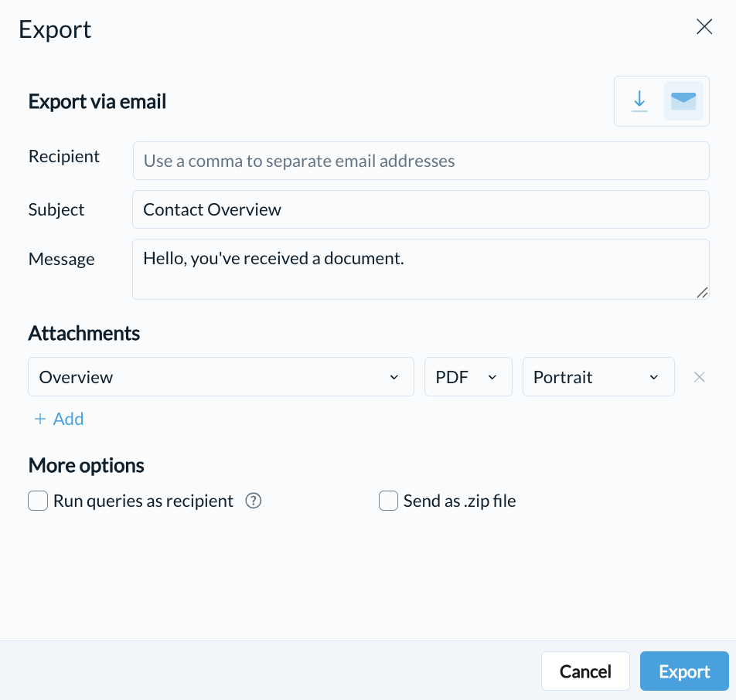Image resolution: width=736 pixels, height=700 pixels.
Task: Click inside the Message text area
Action: 421,270
